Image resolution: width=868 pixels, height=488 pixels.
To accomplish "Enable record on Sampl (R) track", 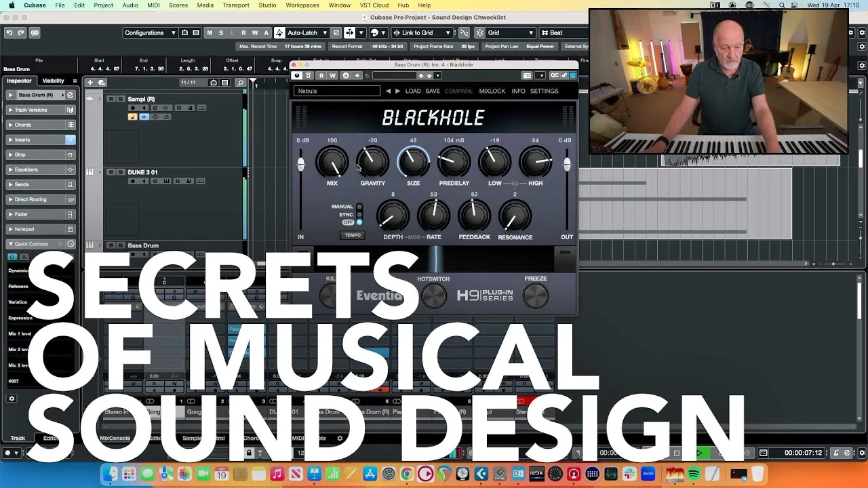I will tap(133, 108).
